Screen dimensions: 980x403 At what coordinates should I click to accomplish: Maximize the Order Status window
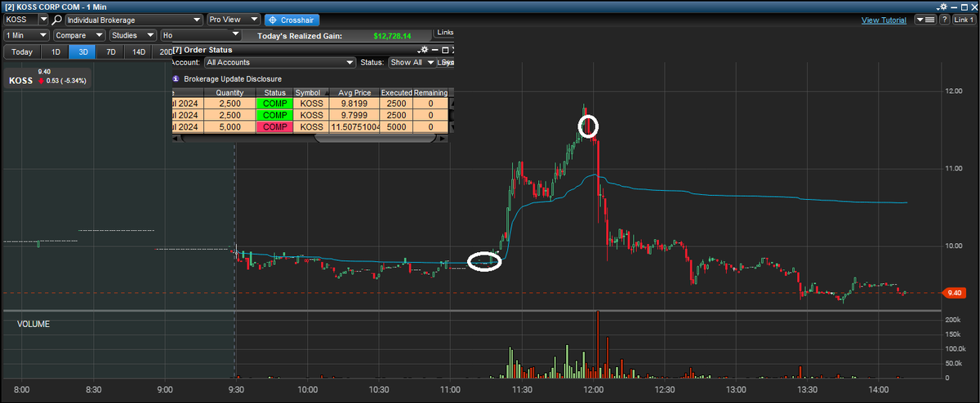pos(445,50)
